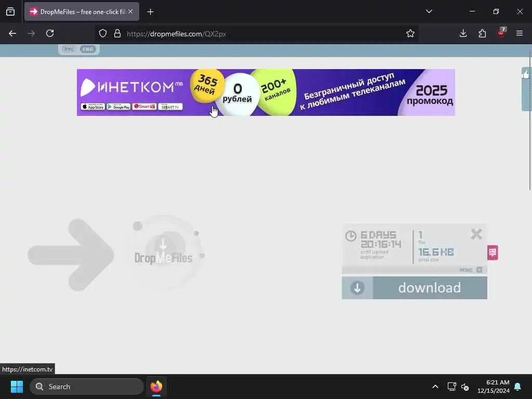Click the DropMeFiles upload circle logo
The image size is (532, 399).
click(164, 253)
